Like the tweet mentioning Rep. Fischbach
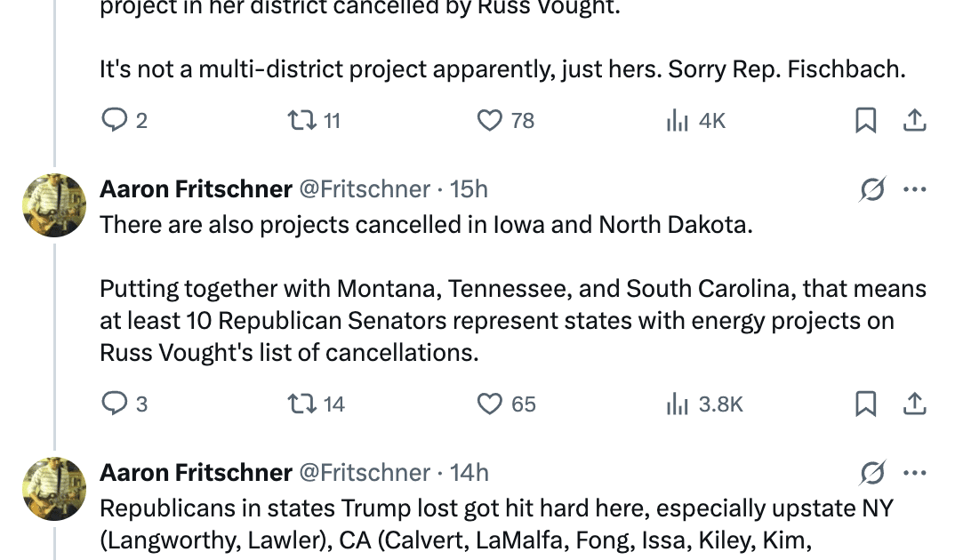Viewport: 955px width, 560px height. 490,120
